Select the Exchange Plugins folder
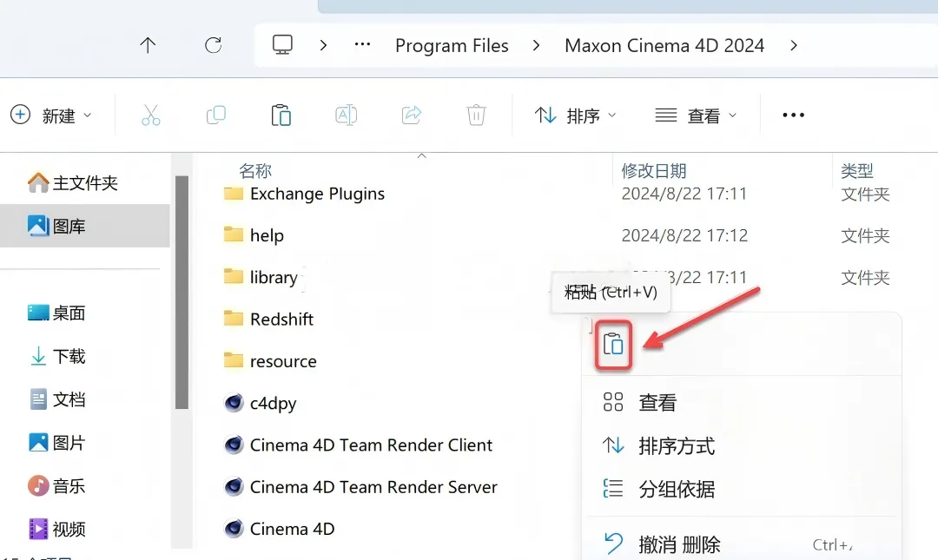Screen dimensions: 938x560 tap(317, 194)
